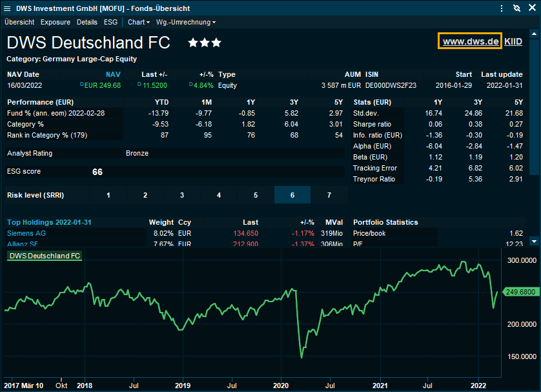The height and width of the screenshot is (392, 541).
Task: Click the scroll-up arrow on the right edge
Action: 534,33
